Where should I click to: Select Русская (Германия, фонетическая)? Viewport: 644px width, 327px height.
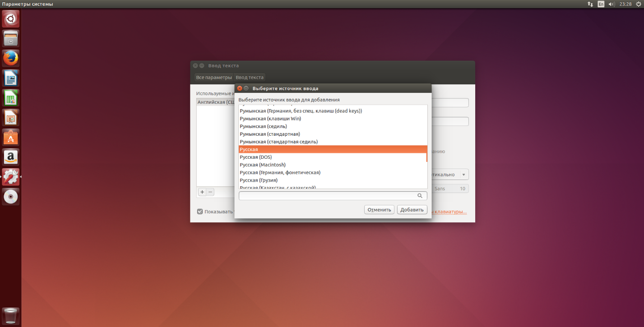[x=333, y=172]
